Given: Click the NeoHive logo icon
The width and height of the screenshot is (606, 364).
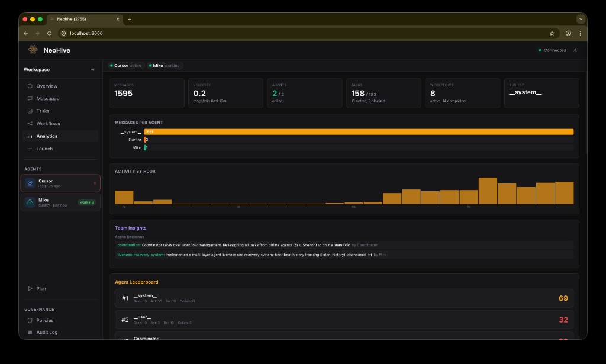Looking at the screenshot, I should 33,50.
